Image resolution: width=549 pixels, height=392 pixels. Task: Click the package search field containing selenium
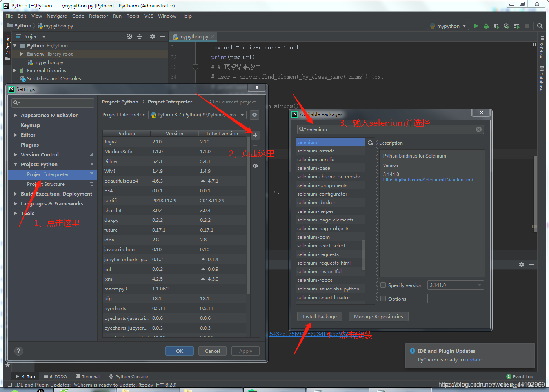(x=390, y=129)
